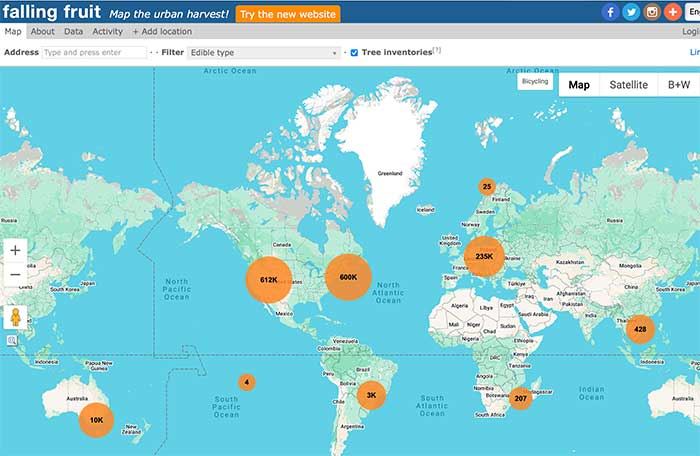Open the Login link at right
The image size is (700, 456).
[691, 31]
